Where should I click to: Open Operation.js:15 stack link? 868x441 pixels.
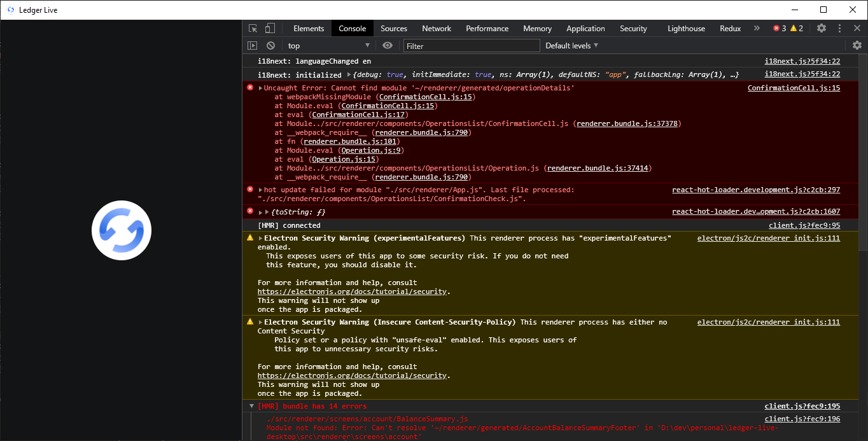pyautogui.click(x=343, y=160)
